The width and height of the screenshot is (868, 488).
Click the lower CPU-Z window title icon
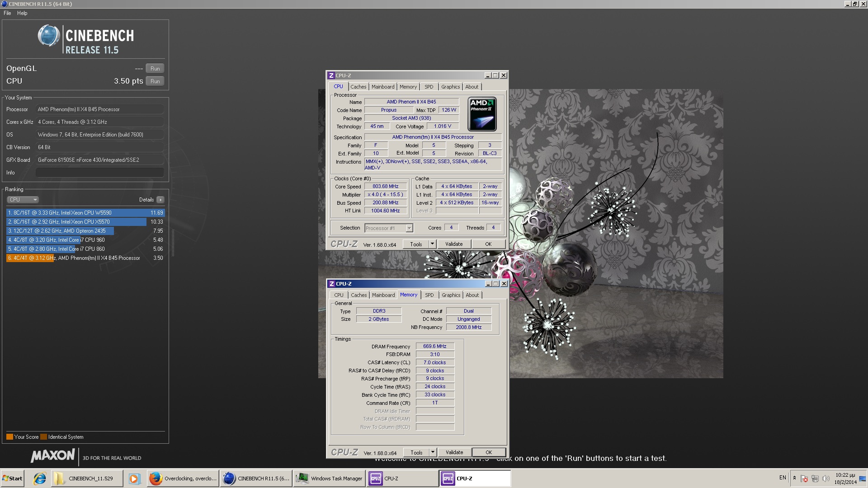332,284
